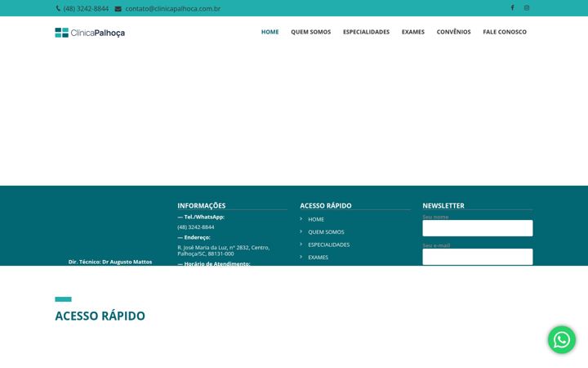Screen dimensions: 588x368
Task: Open FALE CONOSCO in the top menu
Action: (505, 32)
